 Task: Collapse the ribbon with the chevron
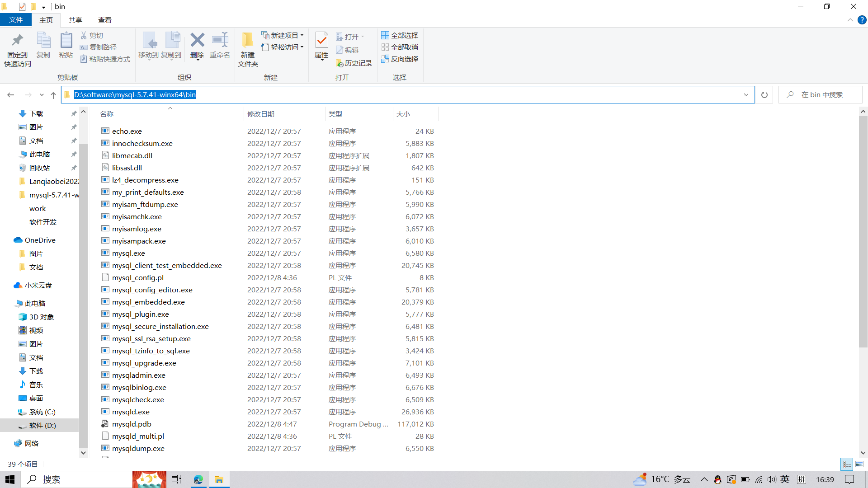(x=850, y=20)
